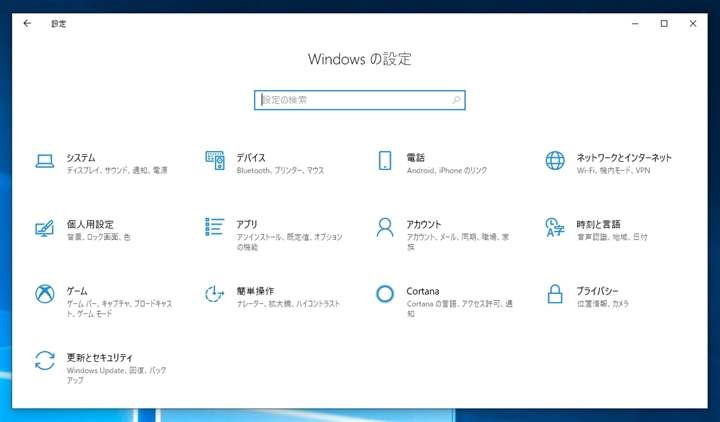This screenshot has width=720, height=422.
Task: Select the 個人用設定 heading
Action: coord(90,225)
